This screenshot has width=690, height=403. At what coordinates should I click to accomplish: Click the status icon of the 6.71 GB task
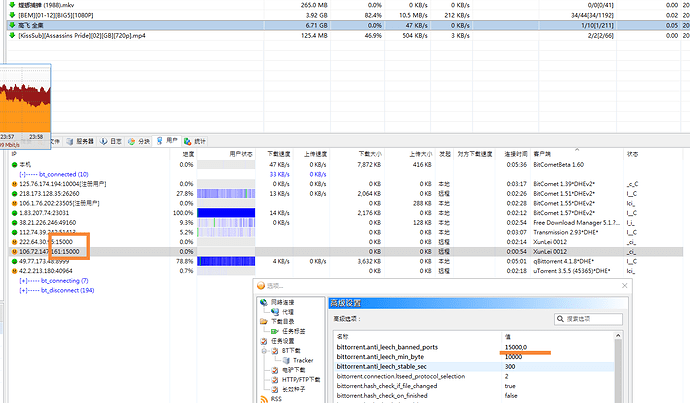pyautogui.click(x=12, y=25)
